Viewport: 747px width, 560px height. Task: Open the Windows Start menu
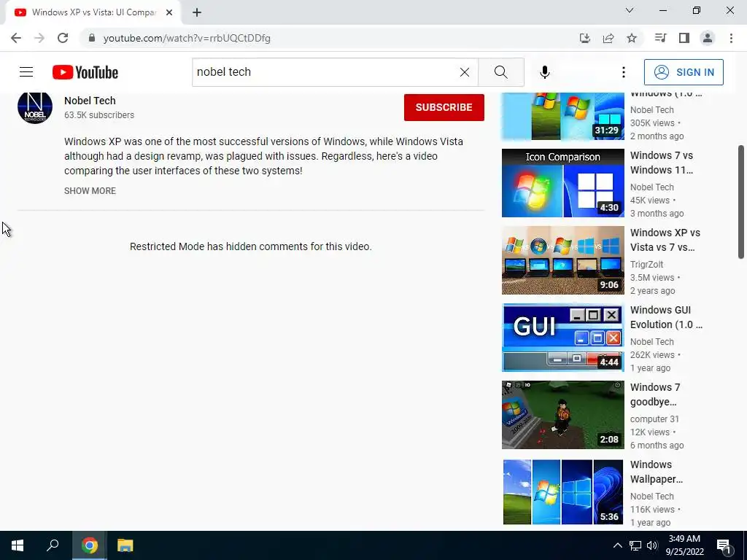(x=18, y=545)
